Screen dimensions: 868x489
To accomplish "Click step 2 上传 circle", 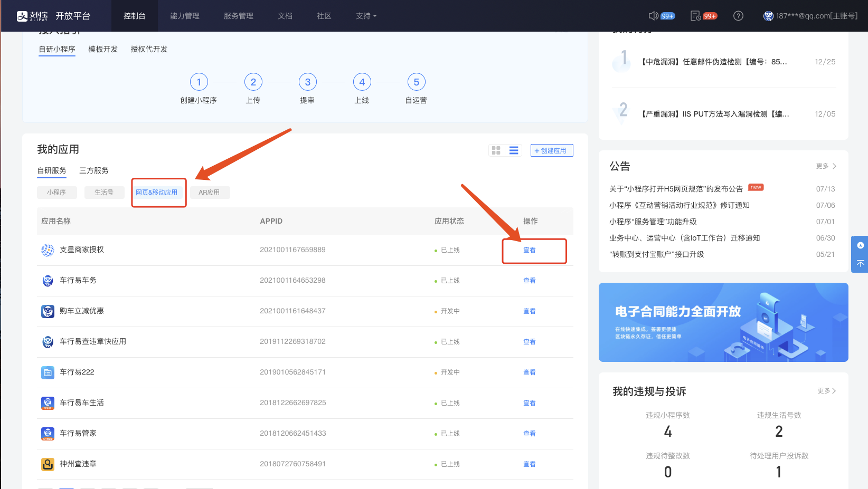I will click(253, 82).
